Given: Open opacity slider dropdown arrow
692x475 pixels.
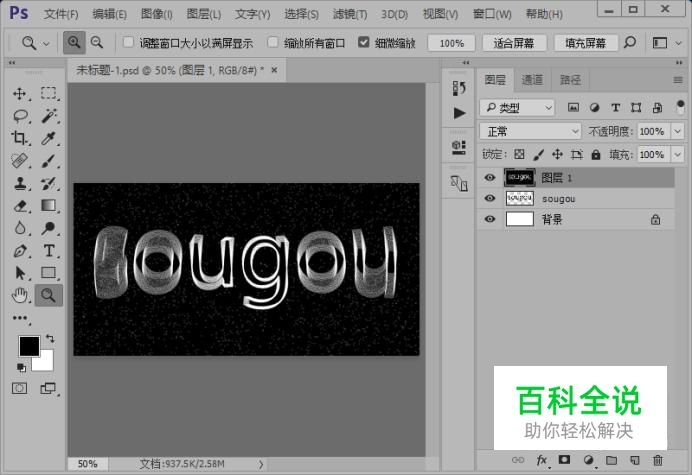Looking at the screenshot, I should 677,131.
